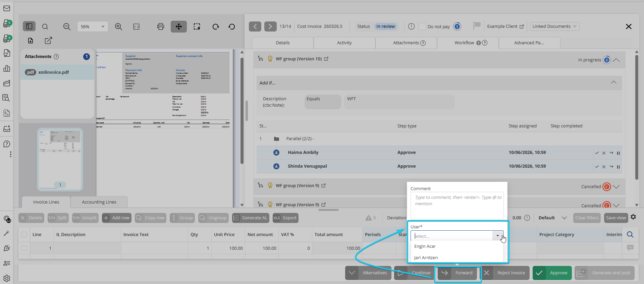
Task: Click Export XLS button
Action: (285, 218)
